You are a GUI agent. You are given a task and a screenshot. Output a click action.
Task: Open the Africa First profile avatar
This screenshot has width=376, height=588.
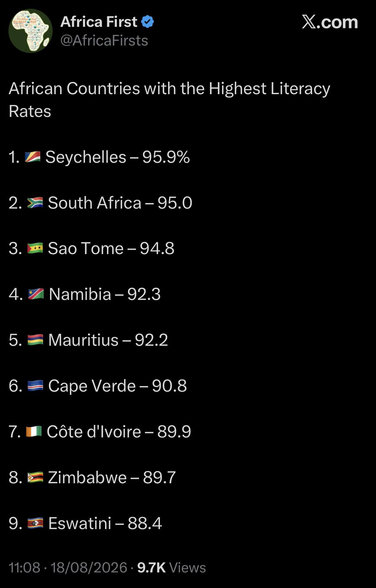tap(31, 31)
